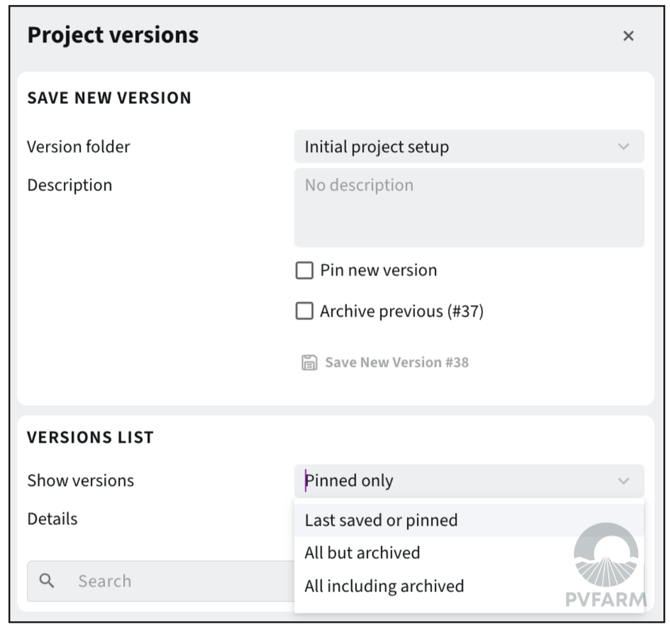670x629 pixels.
Task: Click the floppy disk save icon
Action: 310,362
